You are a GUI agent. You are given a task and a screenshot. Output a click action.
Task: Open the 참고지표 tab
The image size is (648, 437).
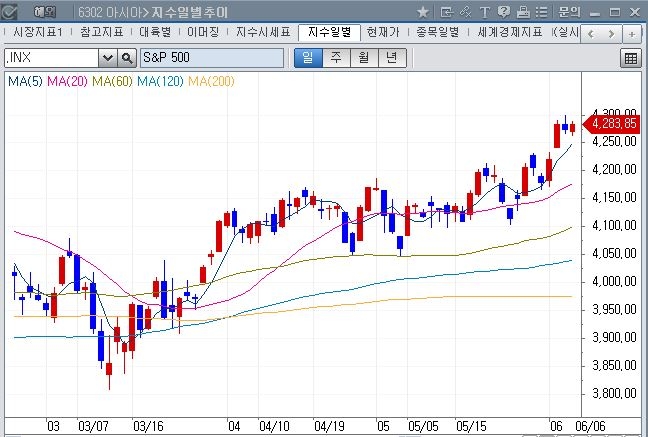102,32
